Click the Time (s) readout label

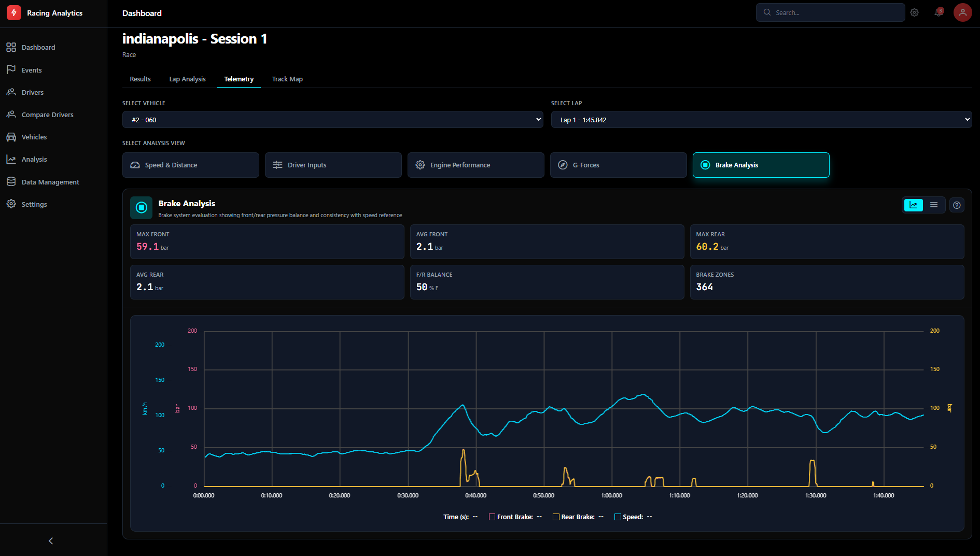click(456, 517)
